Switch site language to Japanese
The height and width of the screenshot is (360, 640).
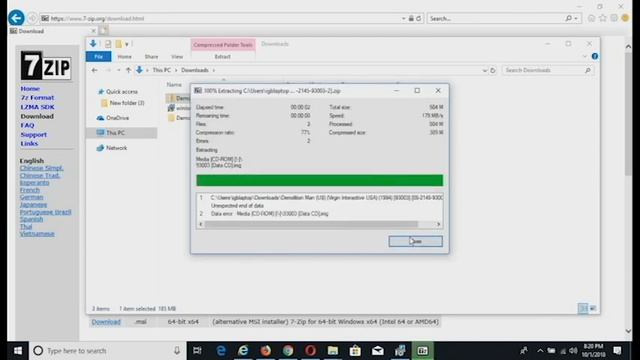click(33, 204)
